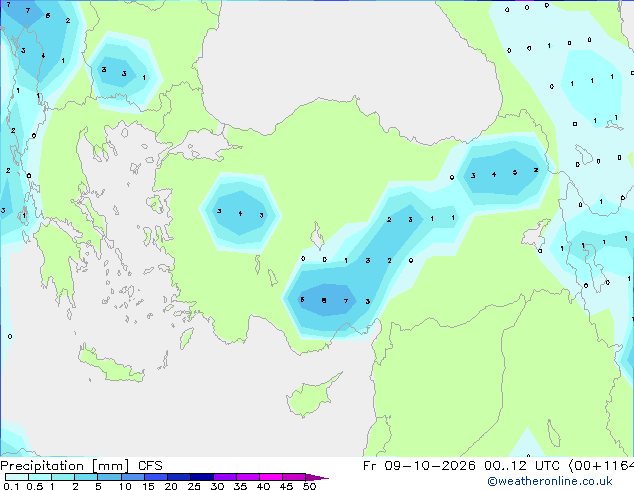This screenshot has height=490, width=634.
Task: Click the 25–30 mm dark blue legend box
Action: pyautogui.click(x=201, y=477)
